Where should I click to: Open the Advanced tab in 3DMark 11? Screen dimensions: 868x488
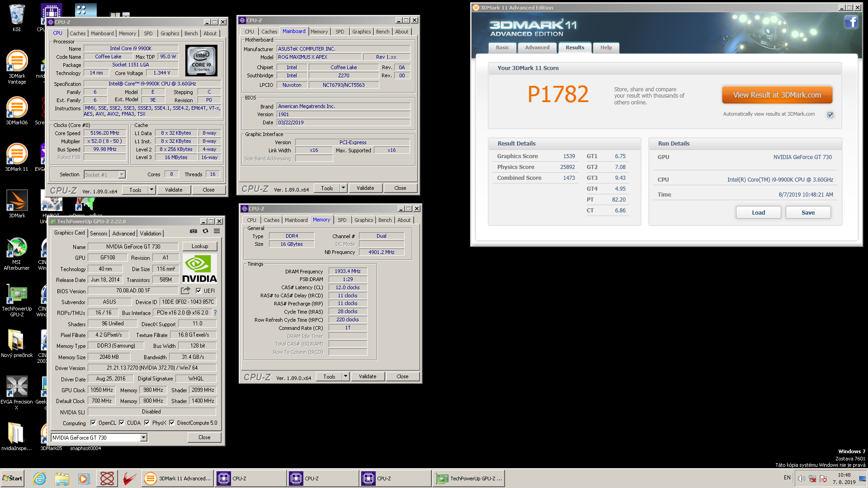coord(537,47)
